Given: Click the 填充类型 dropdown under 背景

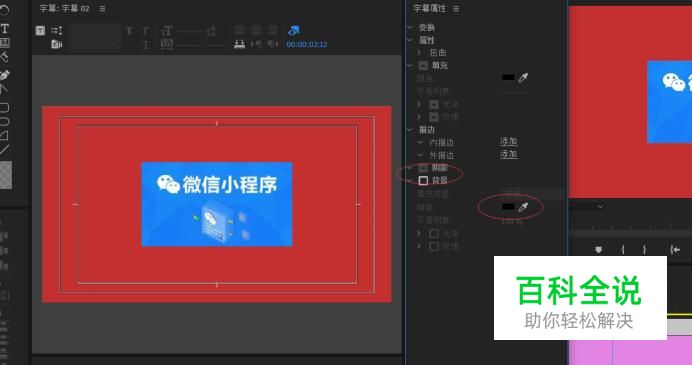Looking at the screenshot, I should [531, 193].
